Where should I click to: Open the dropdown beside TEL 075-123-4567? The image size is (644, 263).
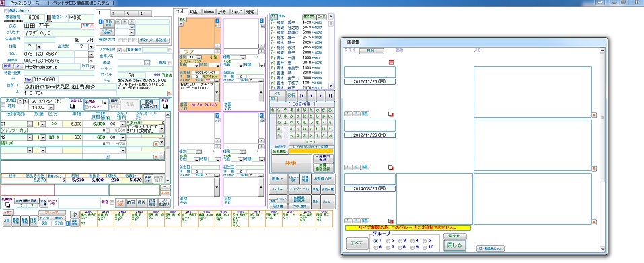91,54
